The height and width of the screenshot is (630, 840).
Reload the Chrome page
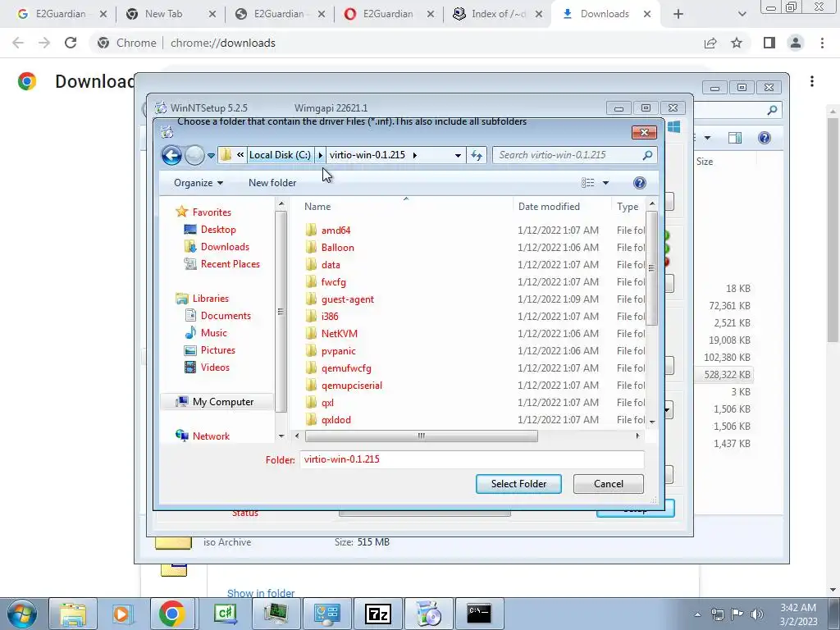(71, 43)
